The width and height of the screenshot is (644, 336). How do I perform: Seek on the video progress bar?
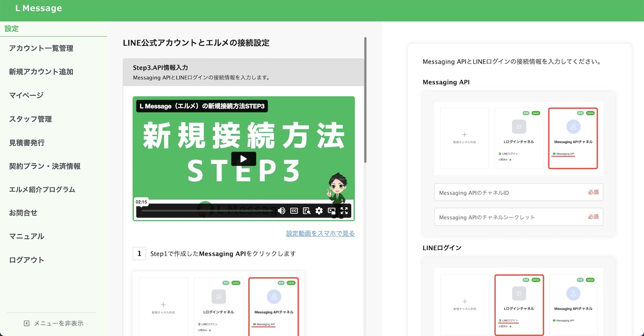coord(207,211)
